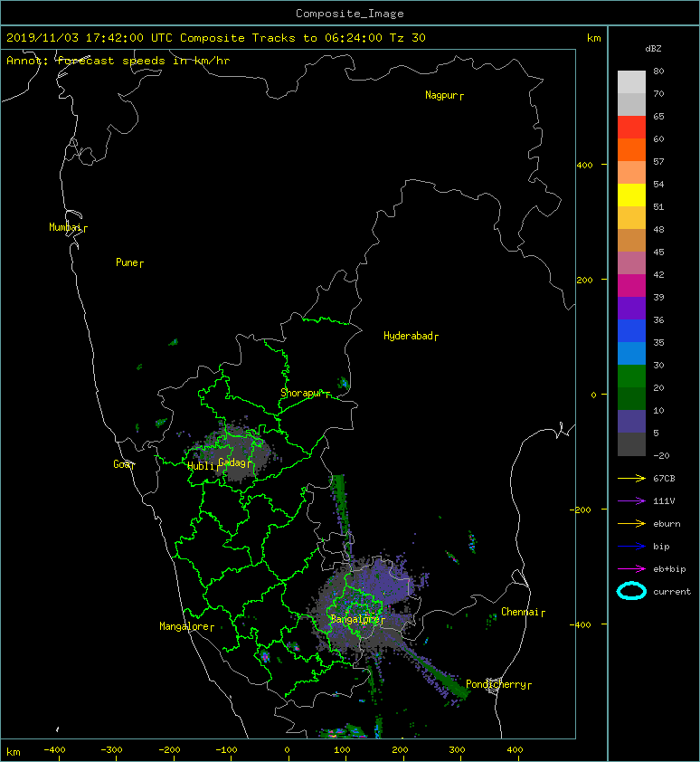This screenshot has height=762, width=700.
Task: Select the 2019/11/03 17:42:00 UTC timestamp text
Action: click(x=89, y=38)
